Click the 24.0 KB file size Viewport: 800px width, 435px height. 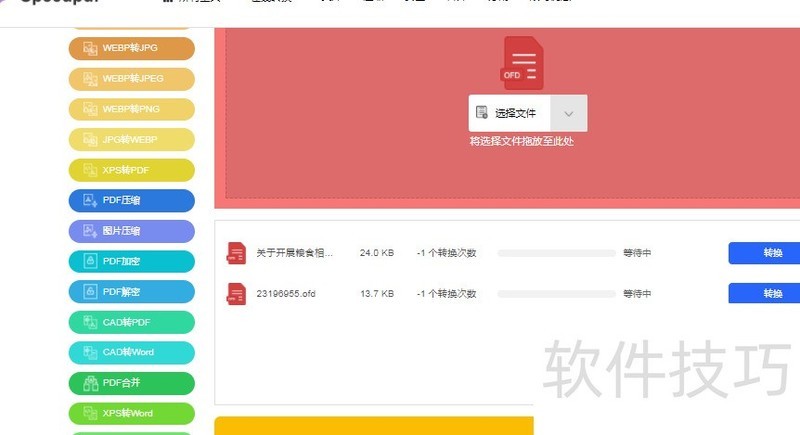(377, 253)
